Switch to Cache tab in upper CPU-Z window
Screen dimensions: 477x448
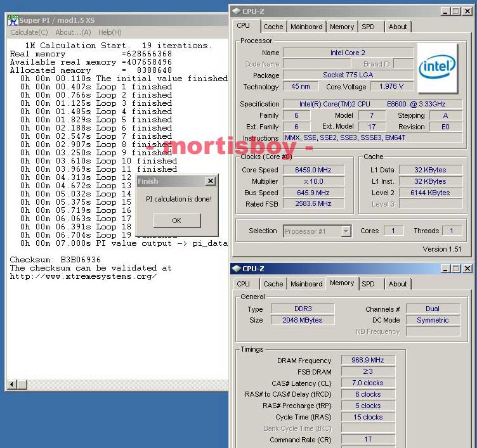pos(273,27)
